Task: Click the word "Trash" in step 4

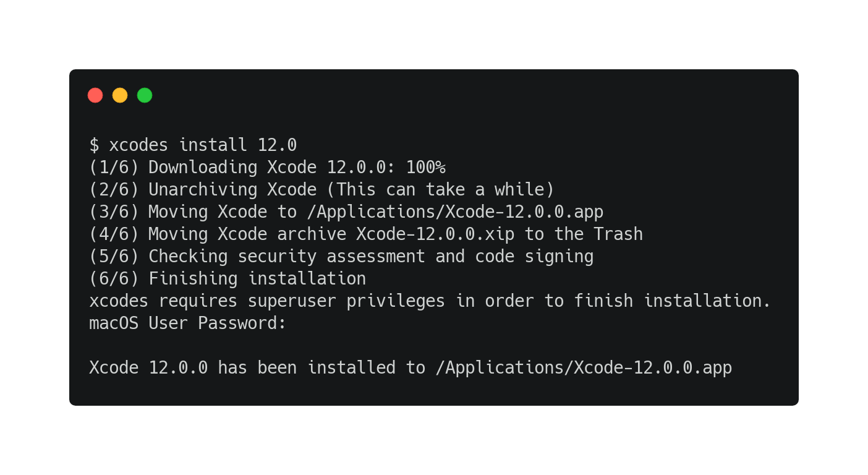Action: (618, 234)
